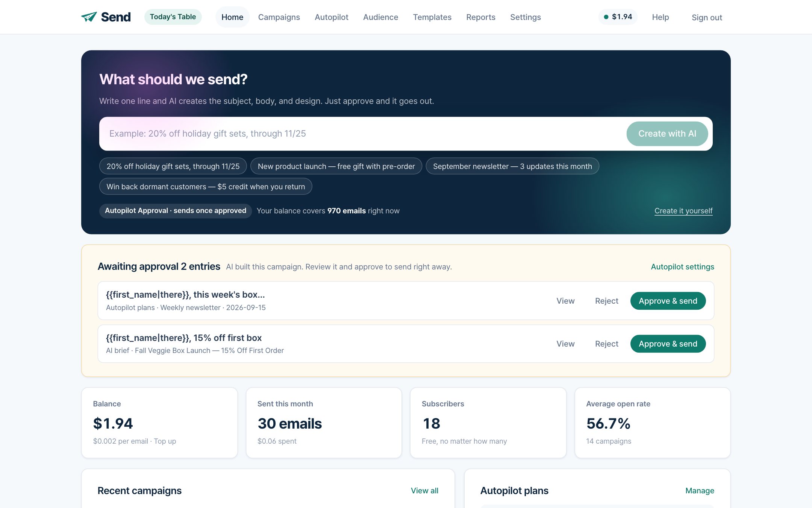Open the Campaigns tab

pos(279,17)
